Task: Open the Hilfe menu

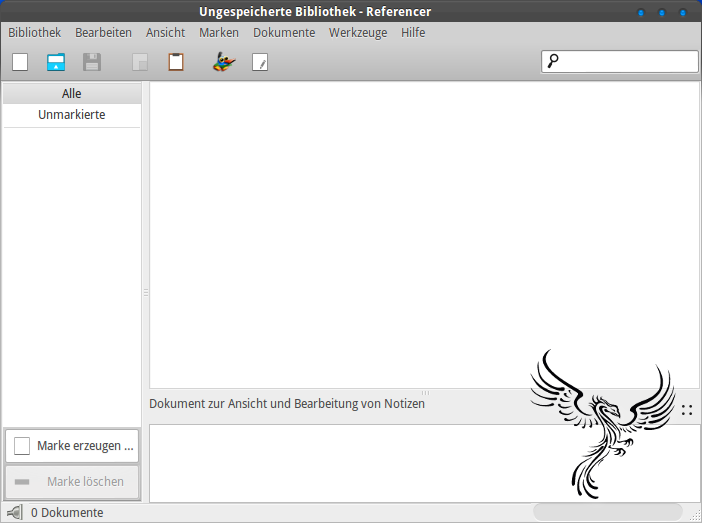Action: (x=413, y=33)
